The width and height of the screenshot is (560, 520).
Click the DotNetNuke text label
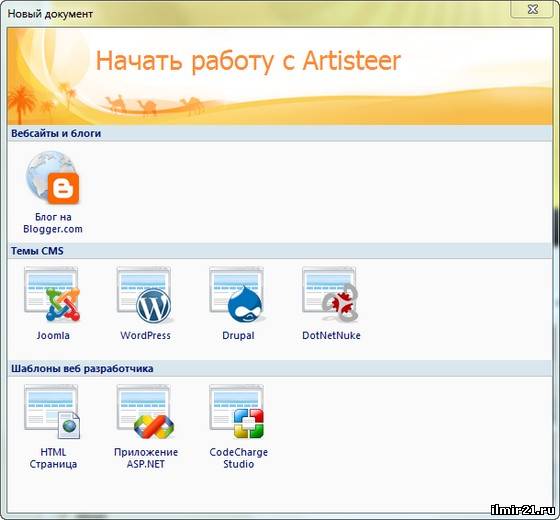[x=331, y=335]
